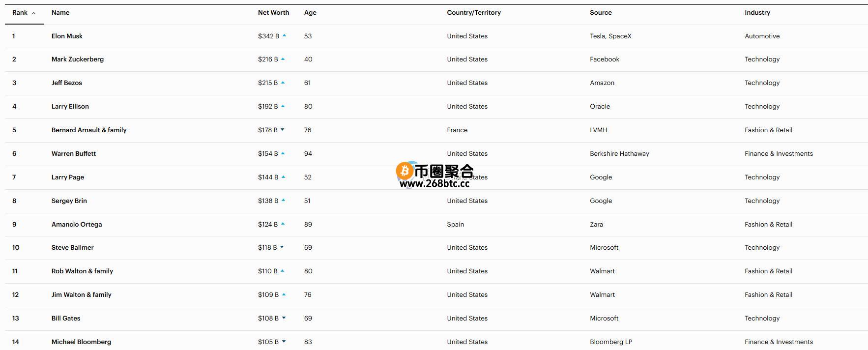Click the Industry column header
The height and width of the screenshot is (350, 868).
[x=757, y=13]
